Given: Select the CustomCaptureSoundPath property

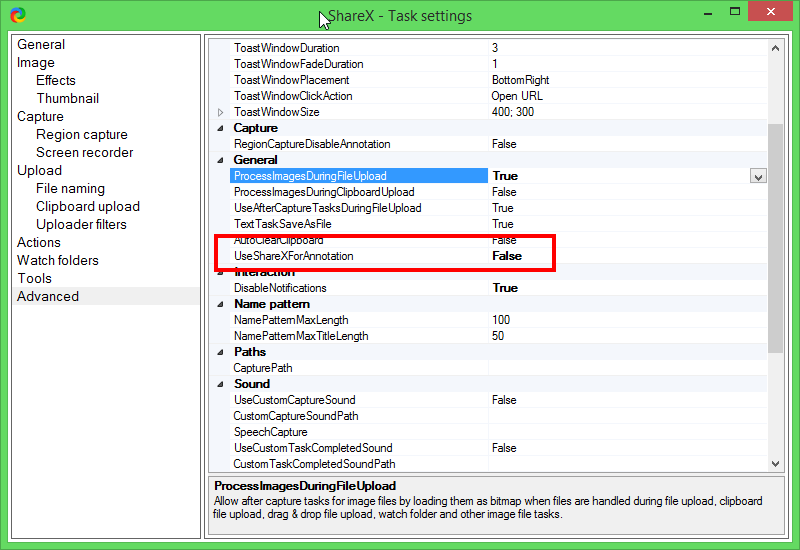Looking at the screenshot, I should [296, 416].
